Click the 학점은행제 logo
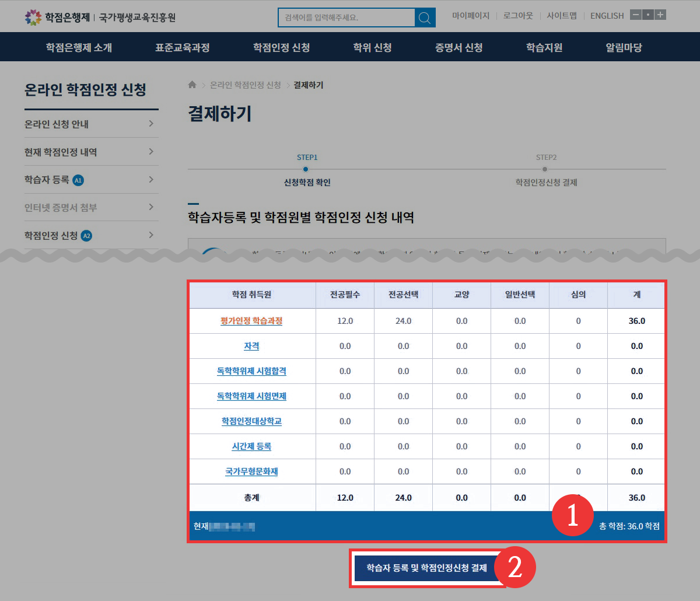Viewport: 700px width, 601px height. 57,17
